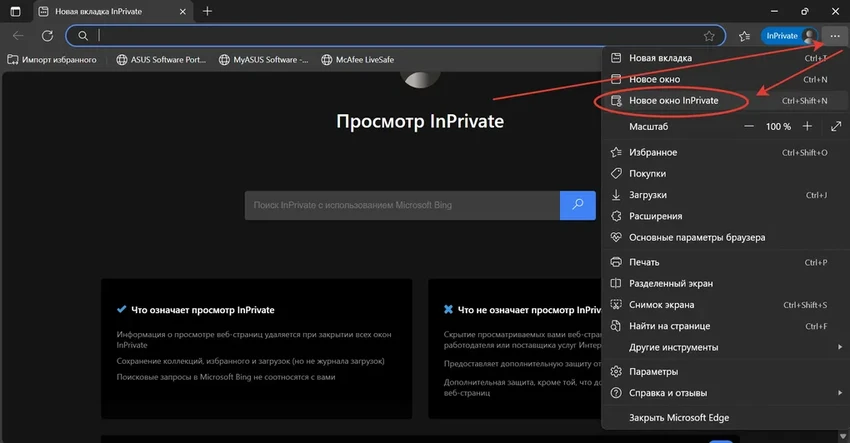Choose Расширения in the menu
The image size is (850, 443).
coord(655,216)
